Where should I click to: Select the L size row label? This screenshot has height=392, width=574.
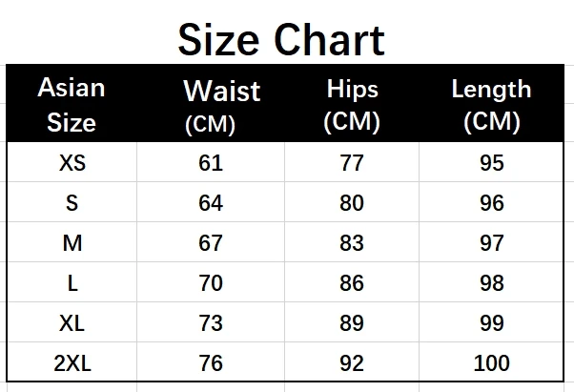pos(72,282)
